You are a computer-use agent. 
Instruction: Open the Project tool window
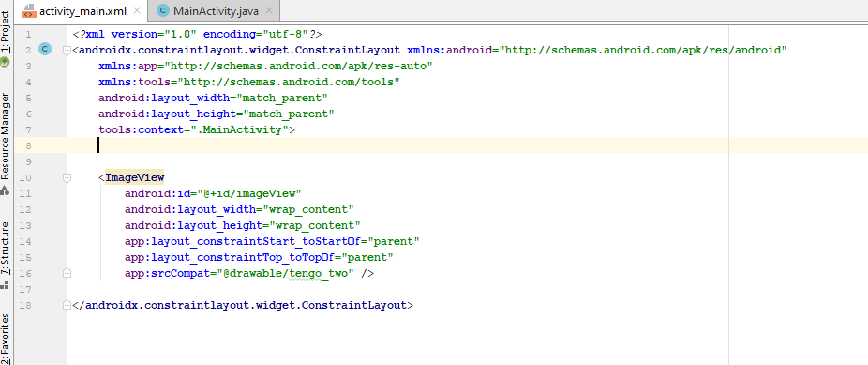pos(6,38)
